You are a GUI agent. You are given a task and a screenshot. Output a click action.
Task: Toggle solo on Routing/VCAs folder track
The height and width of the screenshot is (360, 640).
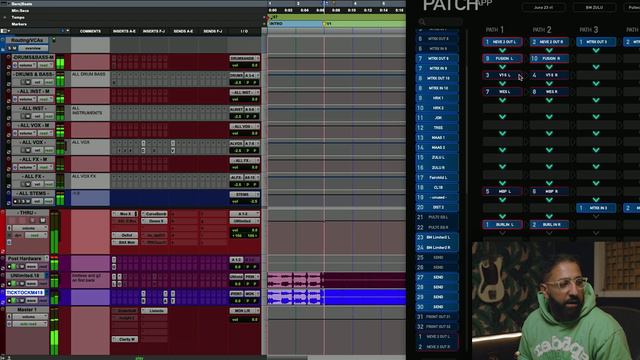[9, 48]
